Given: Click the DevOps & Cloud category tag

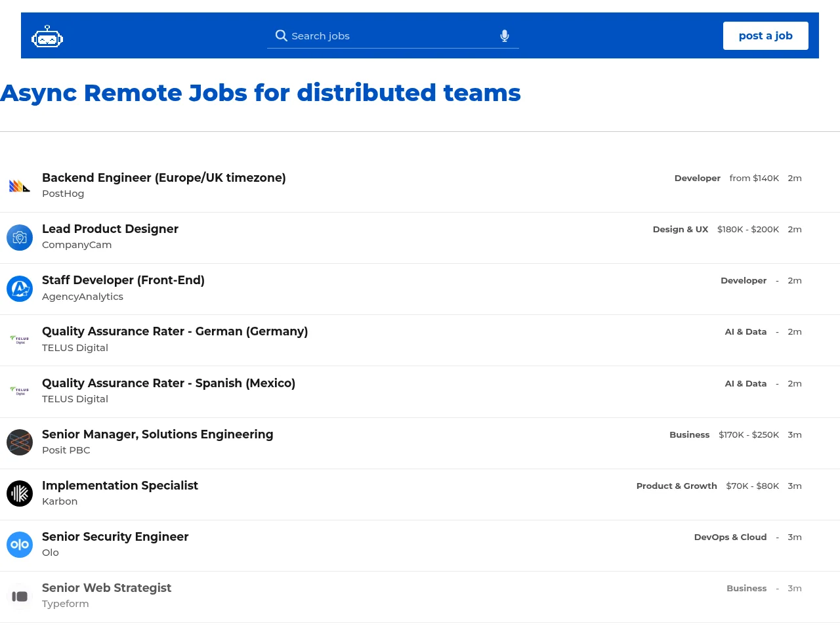Looking at the screenshot, I should (x=730, y=537).
